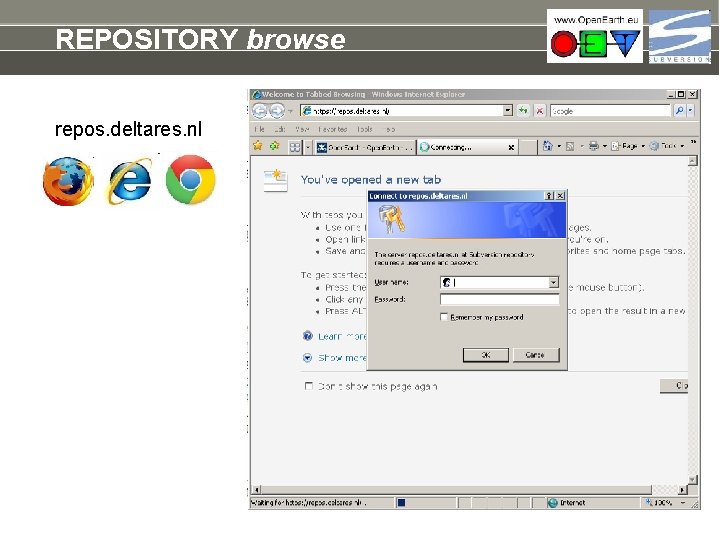
Task: Open the address bar history dropdown
Action: point(507,111)
